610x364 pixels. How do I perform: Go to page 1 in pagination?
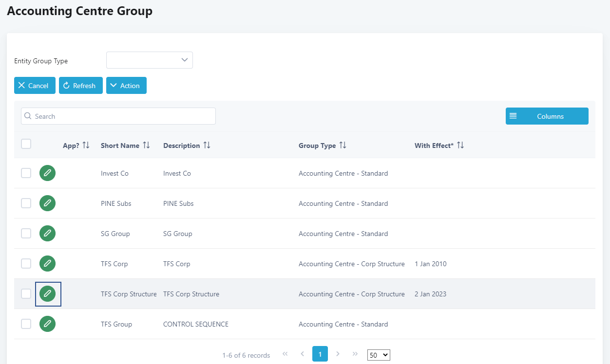(320, 354)
